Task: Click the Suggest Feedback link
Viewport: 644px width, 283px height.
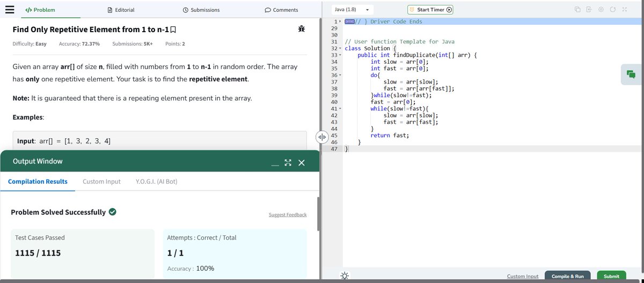Action: pyautogui.click(x=288, y=214)
